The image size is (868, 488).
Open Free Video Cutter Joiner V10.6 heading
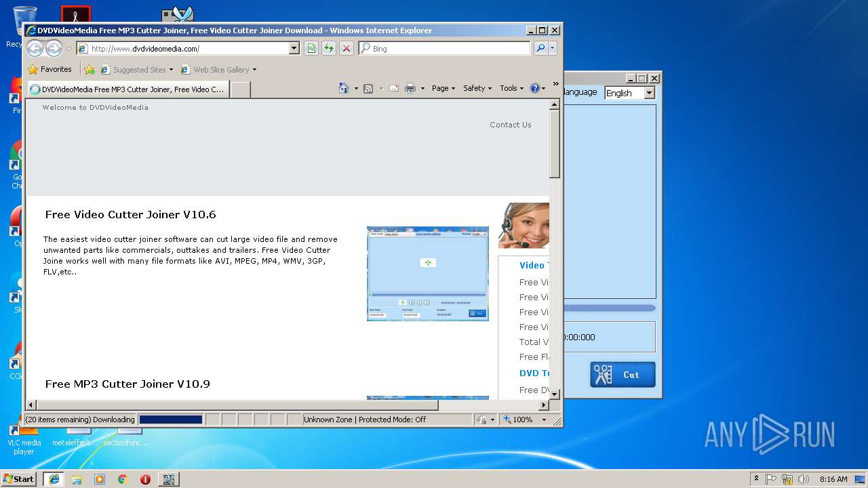point(130,215)
